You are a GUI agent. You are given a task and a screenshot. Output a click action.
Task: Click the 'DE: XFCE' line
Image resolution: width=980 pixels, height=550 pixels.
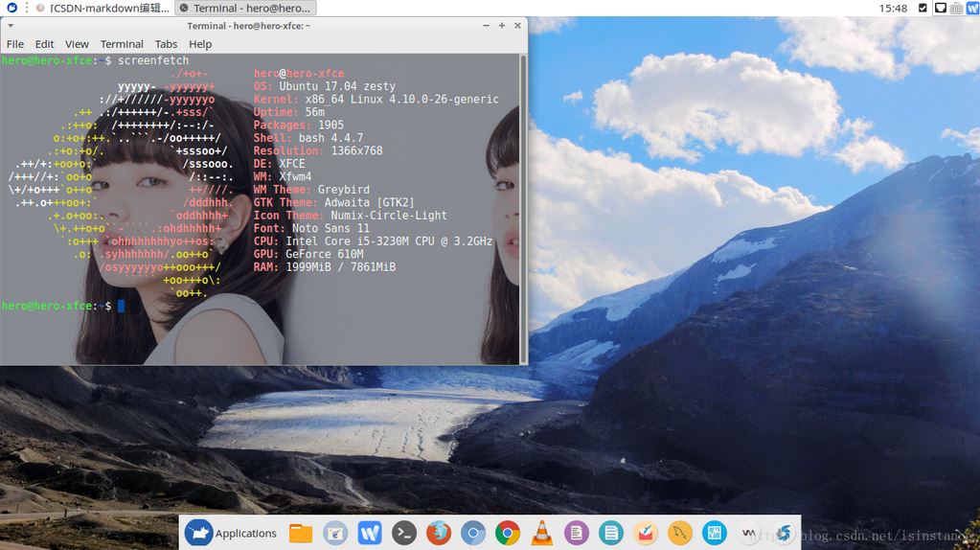click(280, 164)
